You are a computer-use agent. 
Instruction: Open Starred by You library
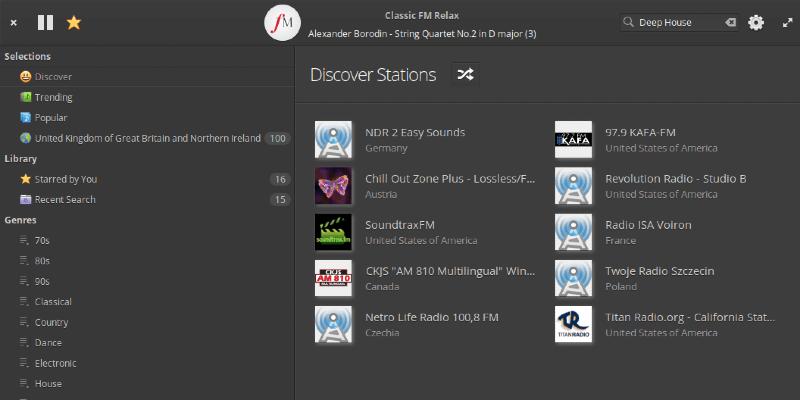point(66,179)
